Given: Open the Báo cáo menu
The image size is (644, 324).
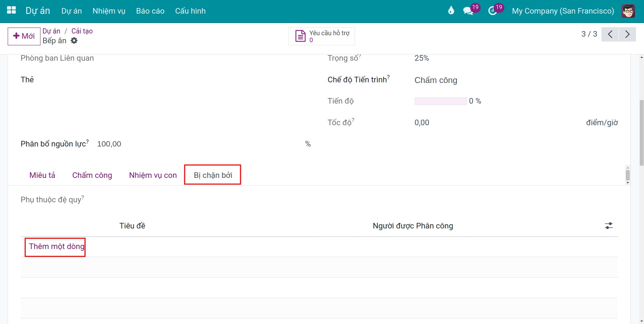Looking at the screenshot, I should pos(150,11).
